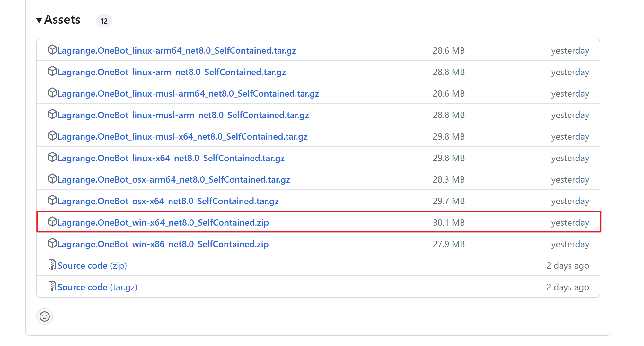Collapse the Assets section triangle
This screenshot has width=644, height=346.
tap(39, 21)
